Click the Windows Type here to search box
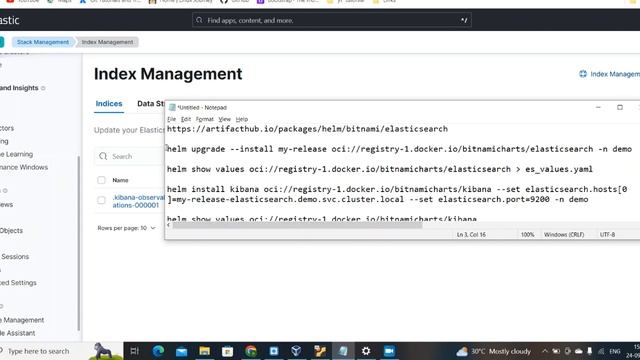640x360 pixels. pyautogui.click(x=43, y=351)
